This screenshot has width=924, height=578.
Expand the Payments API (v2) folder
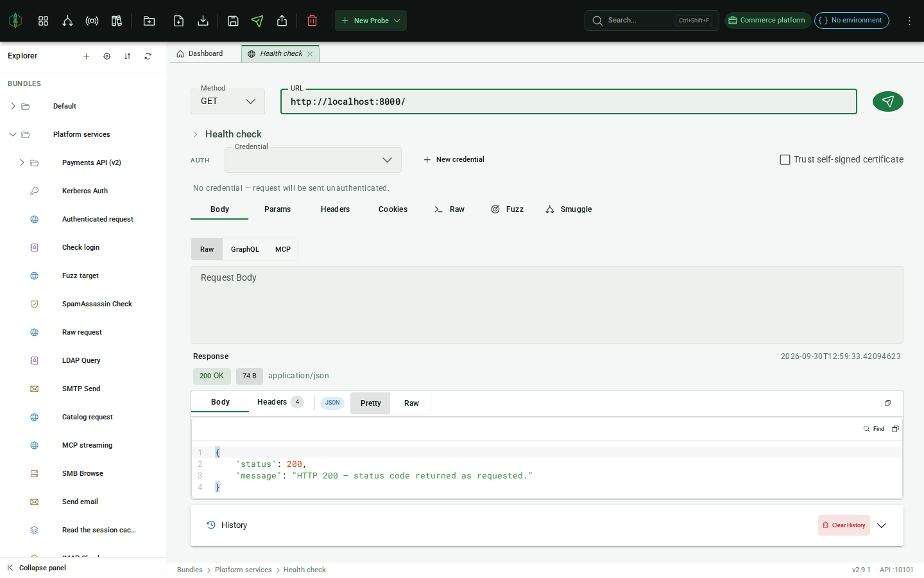[x=22, y=162]
